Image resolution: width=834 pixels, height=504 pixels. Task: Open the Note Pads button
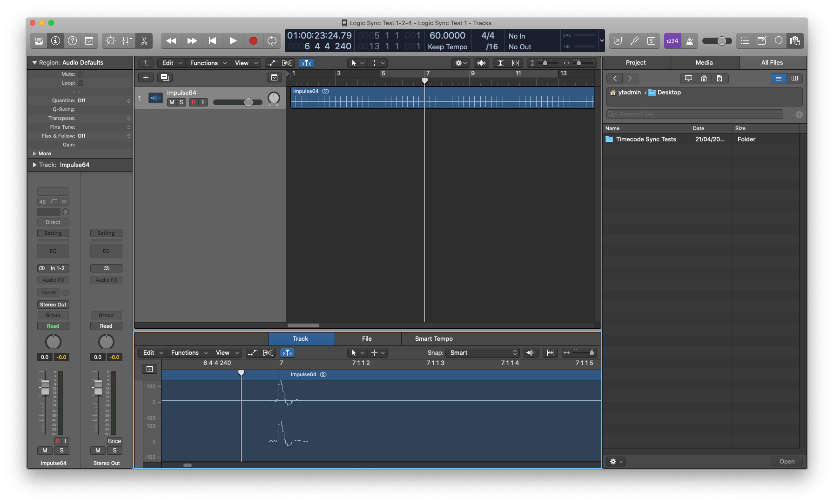tap(762, 41)
